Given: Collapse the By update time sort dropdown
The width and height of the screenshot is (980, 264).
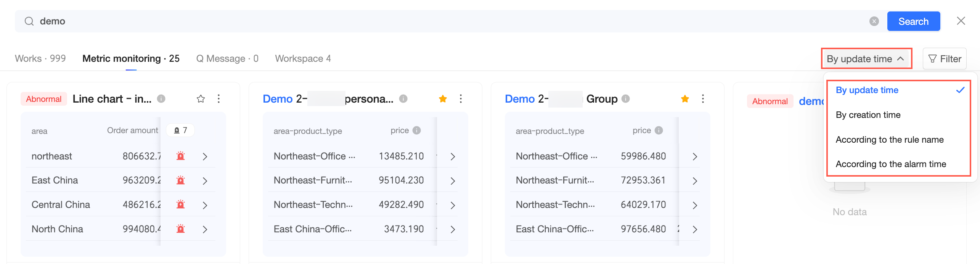Looking at the screenshot, I should coord(866,59).
